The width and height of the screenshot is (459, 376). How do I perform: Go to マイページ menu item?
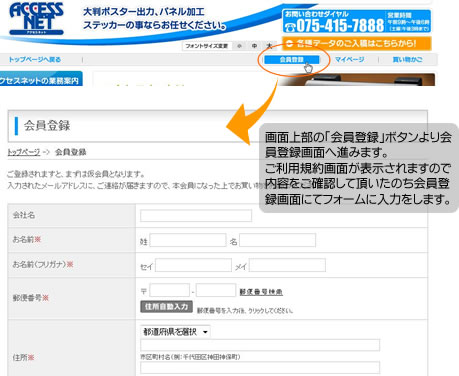click(349, 60)
